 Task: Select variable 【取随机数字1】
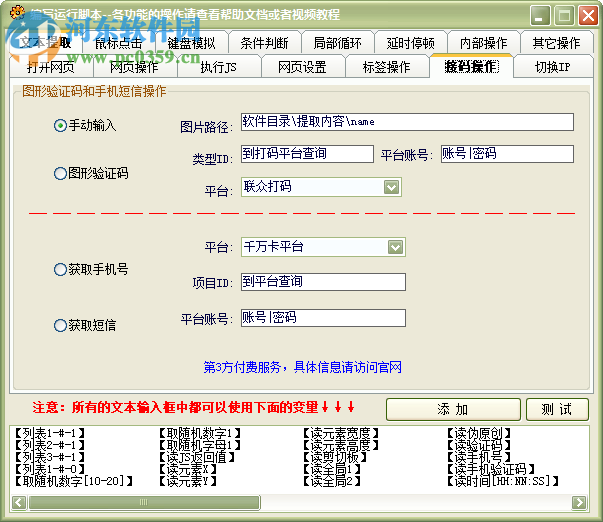(200, 434)
